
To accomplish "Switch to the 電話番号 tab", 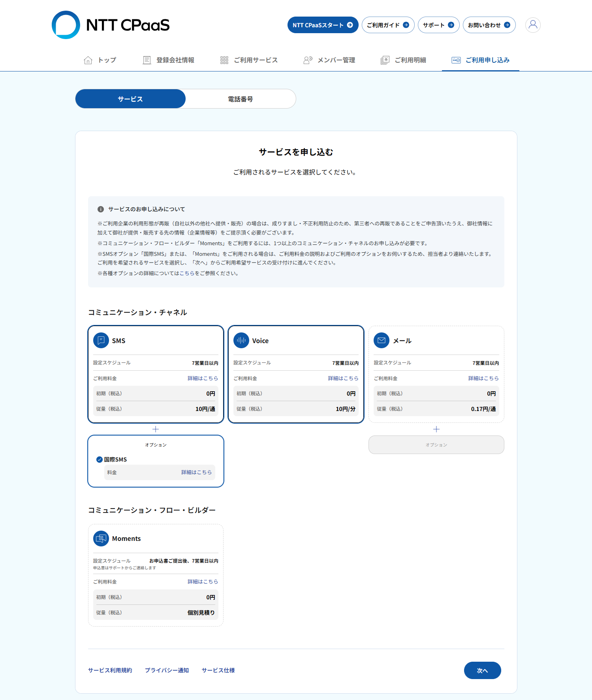I will click(241, 99).
